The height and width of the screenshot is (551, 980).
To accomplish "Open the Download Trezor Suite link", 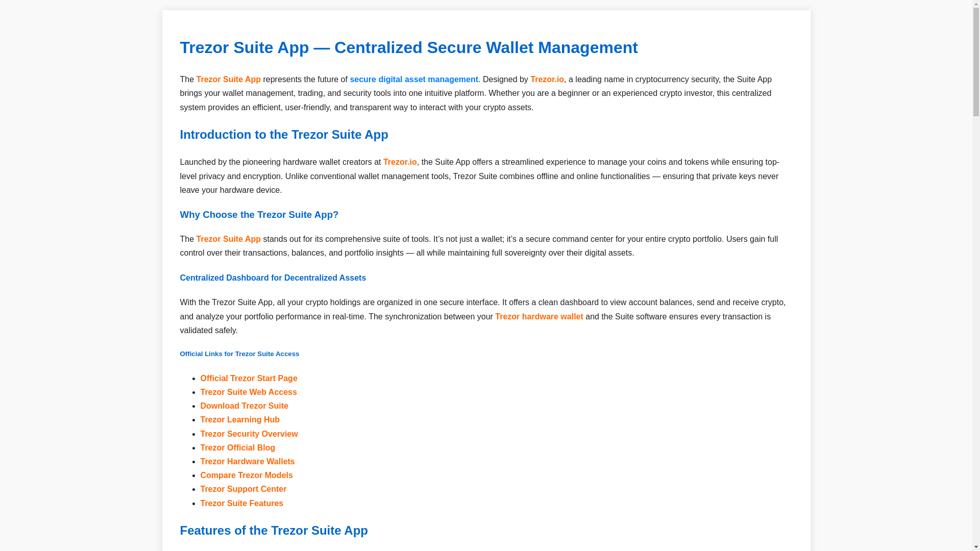I will coord(244,406).
